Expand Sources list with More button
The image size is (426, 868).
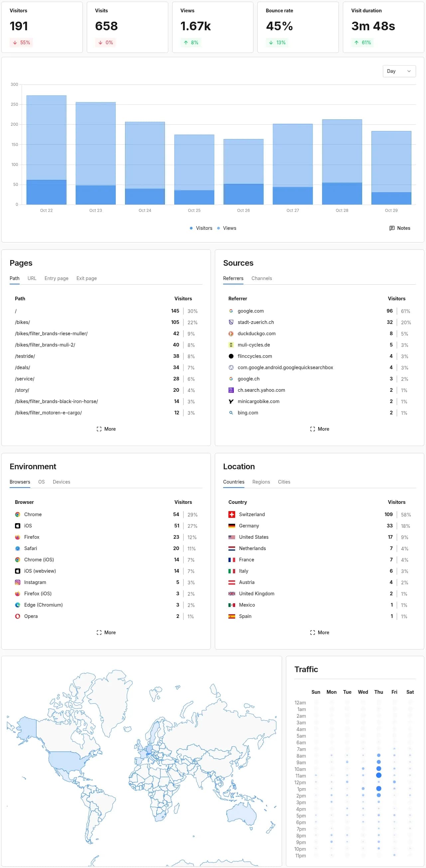319,429
